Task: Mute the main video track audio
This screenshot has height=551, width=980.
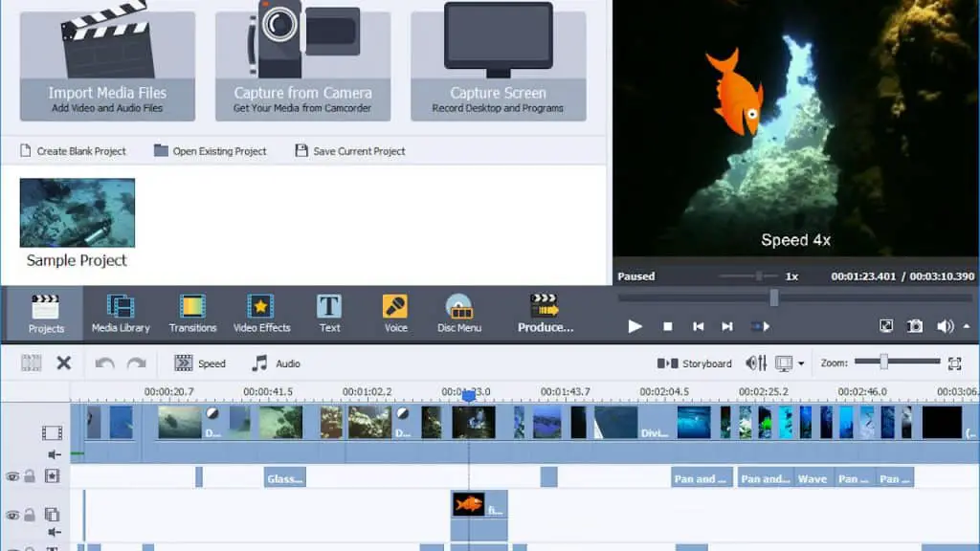Action: point(55,454)
